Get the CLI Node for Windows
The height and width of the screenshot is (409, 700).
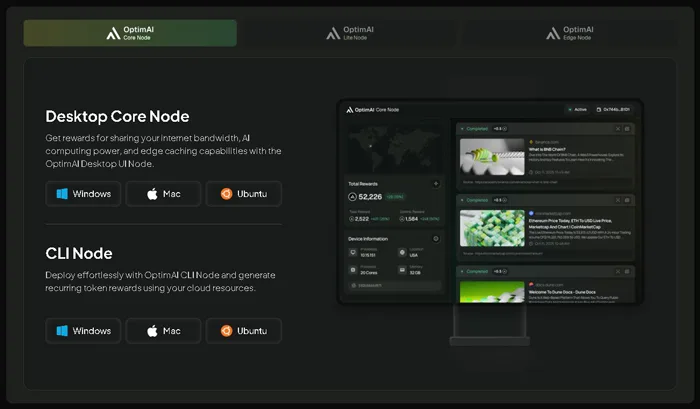83,331
